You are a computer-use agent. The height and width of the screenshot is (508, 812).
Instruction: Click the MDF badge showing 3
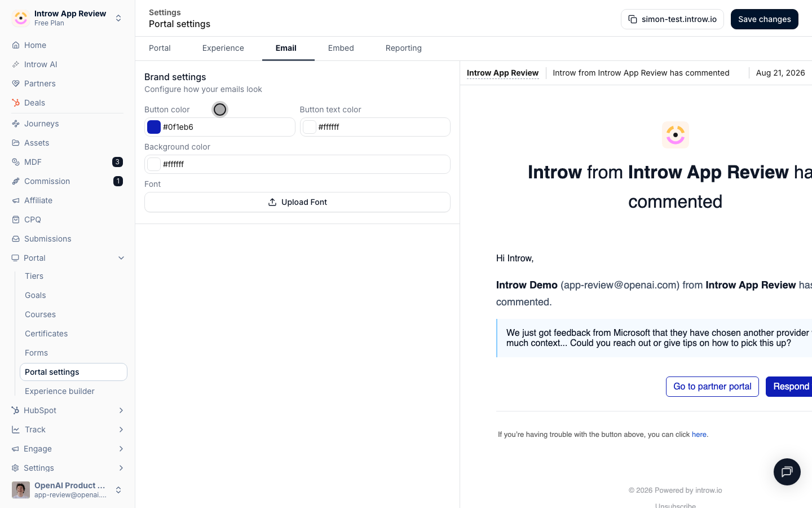coord(117,162)
